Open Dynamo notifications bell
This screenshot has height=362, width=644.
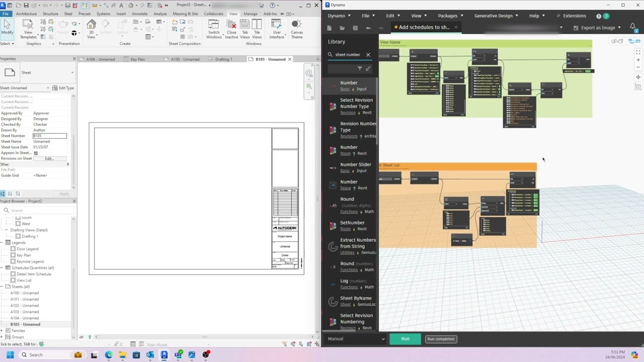pyautogui.click(x=633, y=27)
